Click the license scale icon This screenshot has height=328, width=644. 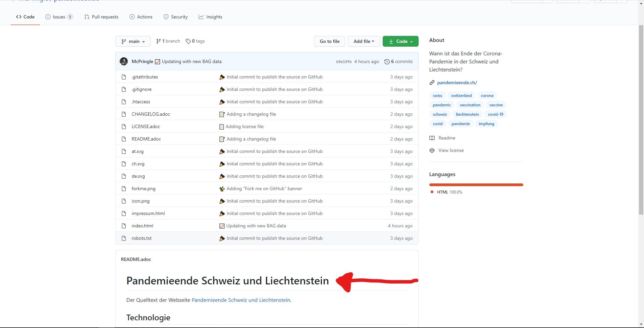(432, 151)
